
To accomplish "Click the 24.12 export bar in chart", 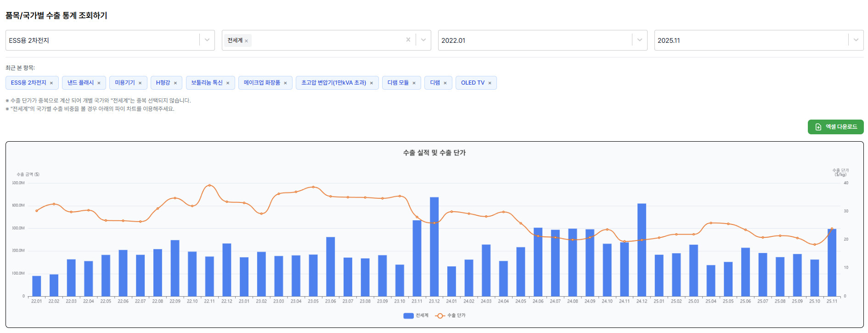I will (642, 250).
